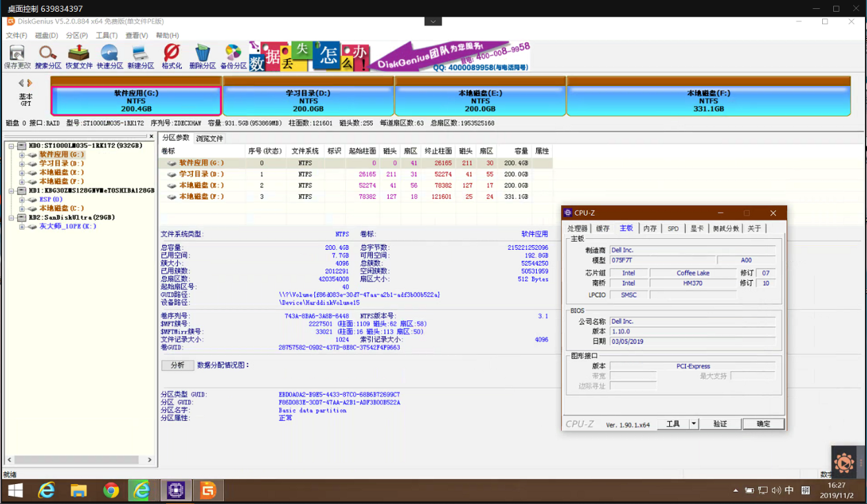Open the CPU-Z 工具 dropdown arrow
The image size is (867, 504).
[x=694, y=423]
